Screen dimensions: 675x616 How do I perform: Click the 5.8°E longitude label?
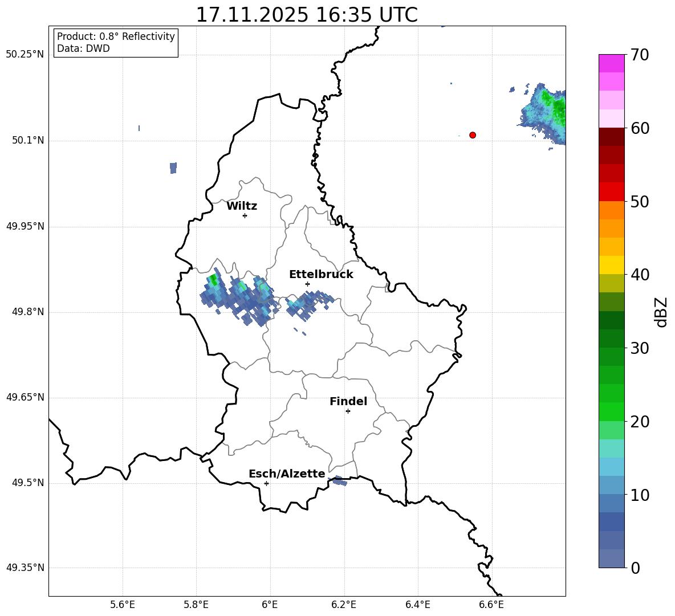196,605
